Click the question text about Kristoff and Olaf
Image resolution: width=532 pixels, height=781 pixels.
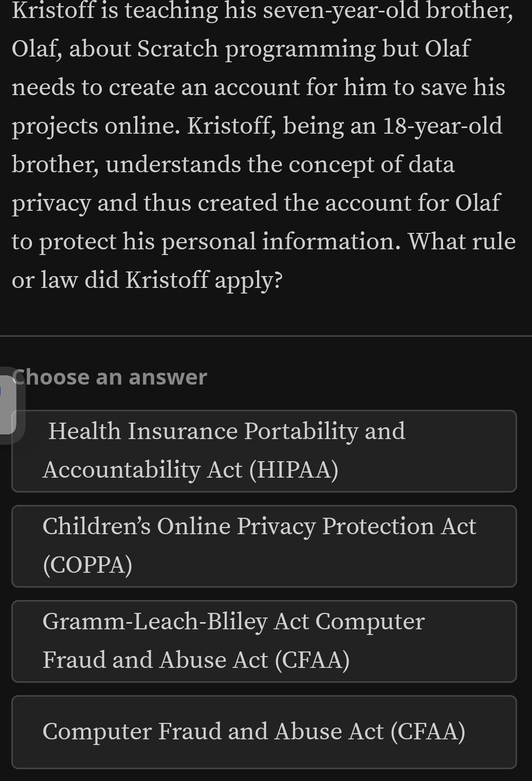[x=263, y=146]
